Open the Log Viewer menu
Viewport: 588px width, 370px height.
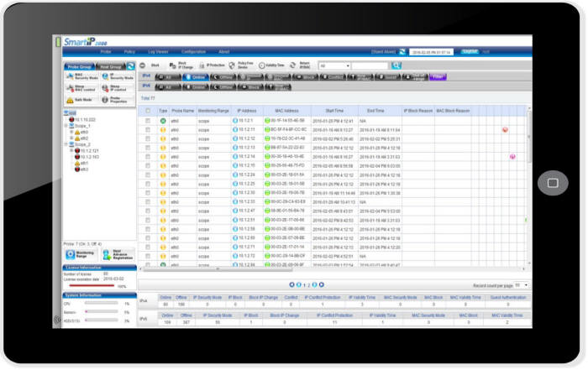(158, 52)
